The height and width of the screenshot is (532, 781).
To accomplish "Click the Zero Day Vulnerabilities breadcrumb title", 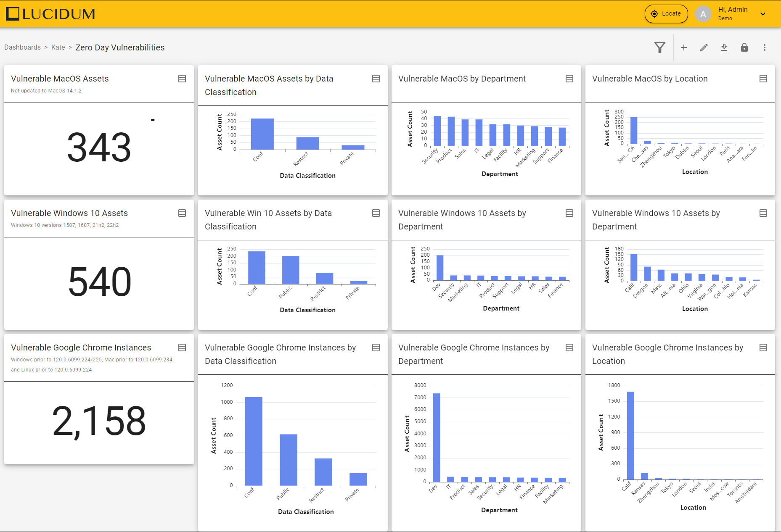I will click(x=120, y=47).
